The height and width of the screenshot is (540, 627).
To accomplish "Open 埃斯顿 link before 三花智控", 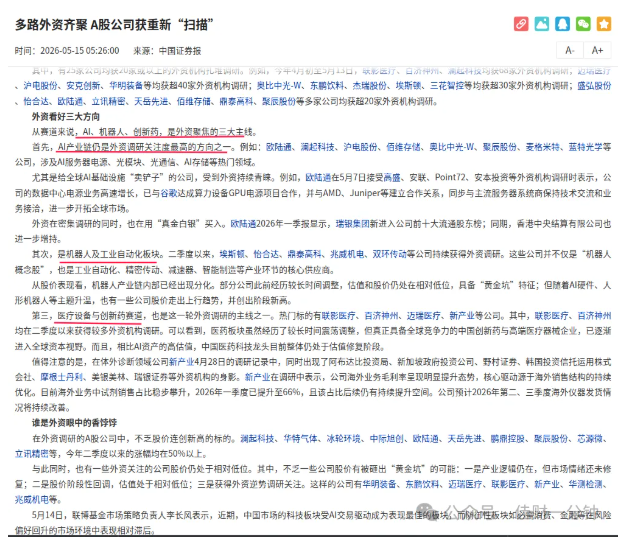I will tap(408, 86).
